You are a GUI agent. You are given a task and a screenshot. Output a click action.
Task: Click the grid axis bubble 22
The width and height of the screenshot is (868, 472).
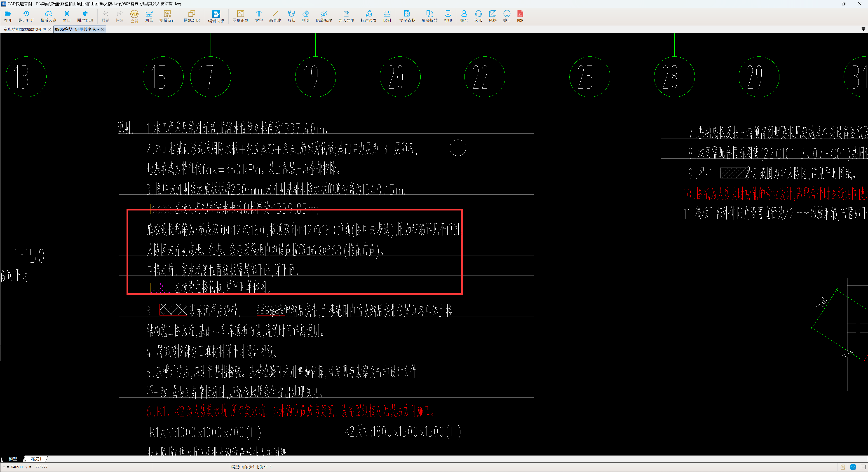[485, 77]
